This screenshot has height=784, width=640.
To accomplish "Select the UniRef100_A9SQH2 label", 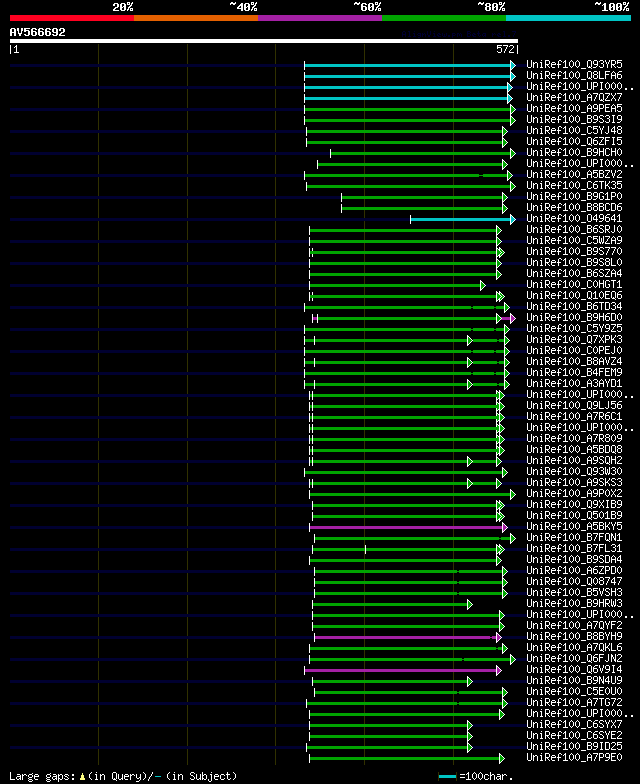I will click(x=574, y=460).
